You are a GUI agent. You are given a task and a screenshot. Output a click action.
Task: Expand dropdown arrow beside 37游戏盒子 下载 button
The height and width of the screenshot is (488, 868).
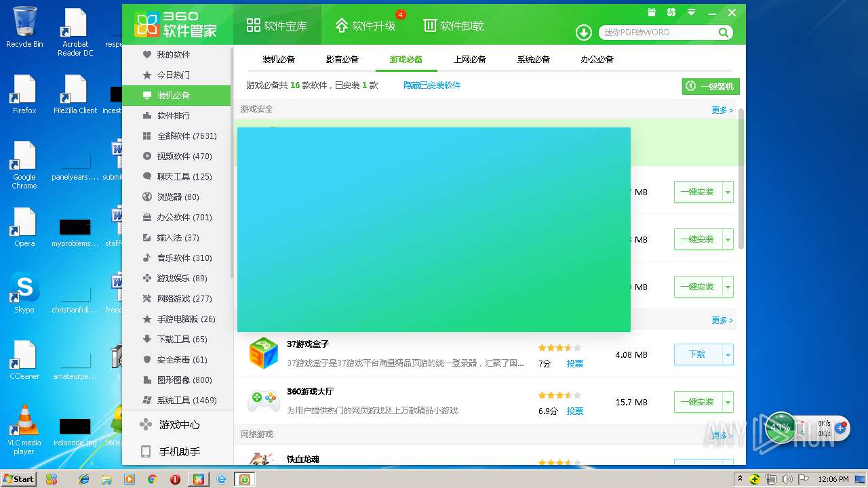click(x=728, y=354)
